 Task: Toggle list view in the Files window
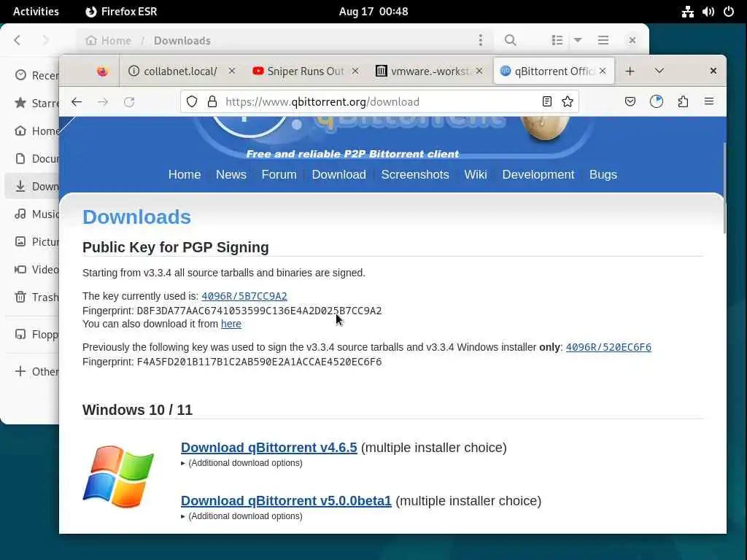557,41
